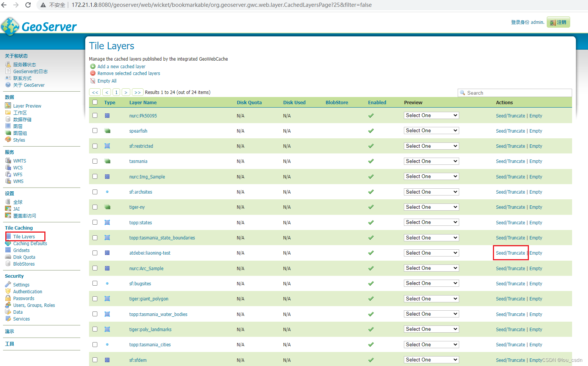This screenshot has width=588, height=366.
Task: Open Caching Defaults in sidebar
Action: click(30, 243)
